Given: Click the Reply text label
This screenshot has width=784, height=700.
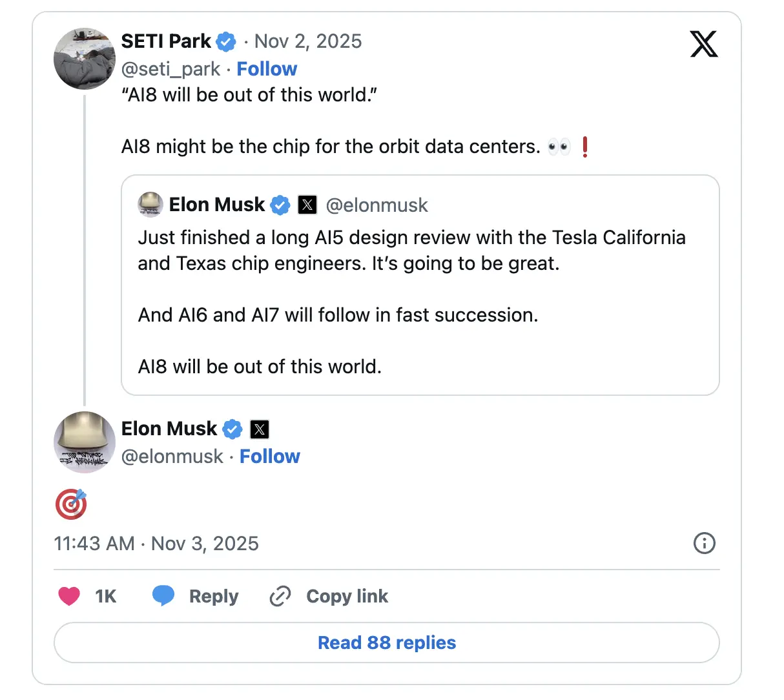Looking at the screenshot, I should tap(214, 596).
